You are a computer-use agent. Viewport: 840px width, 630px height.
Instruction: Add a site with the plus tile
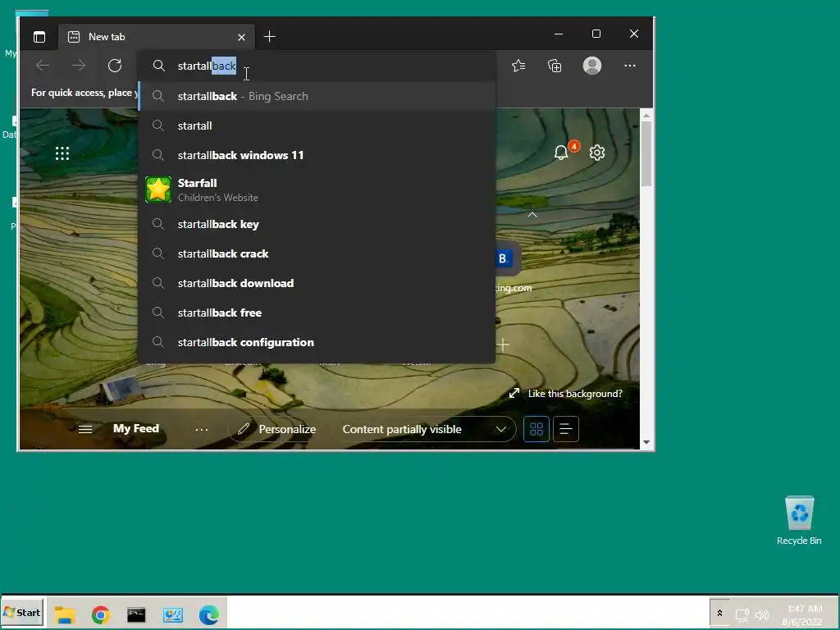point(503,345)
